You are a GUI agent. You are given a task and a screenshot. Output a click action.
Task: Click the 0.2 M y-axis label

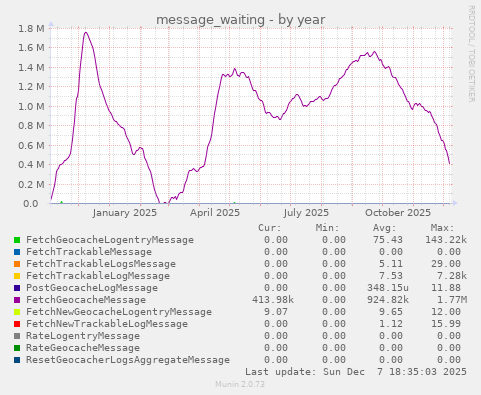coord(31,184)
